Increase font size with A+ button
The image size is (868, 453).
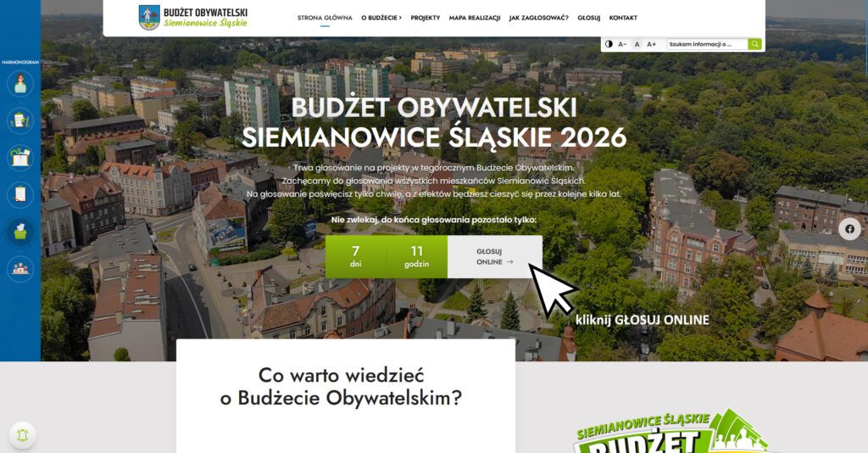[x=652, y=44]
